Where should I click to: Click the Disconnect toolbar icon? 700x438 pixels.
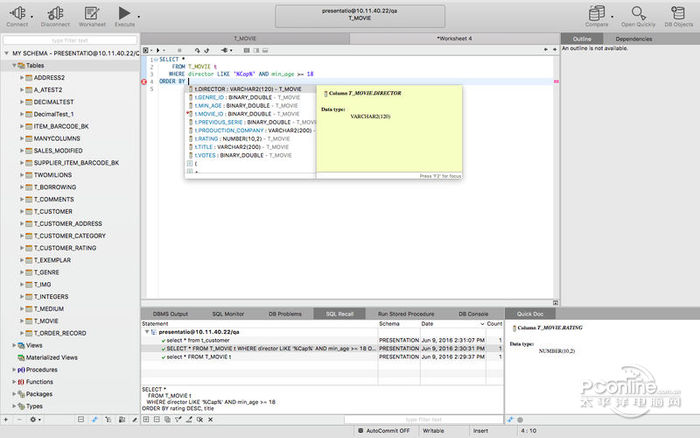coord(56,12)
